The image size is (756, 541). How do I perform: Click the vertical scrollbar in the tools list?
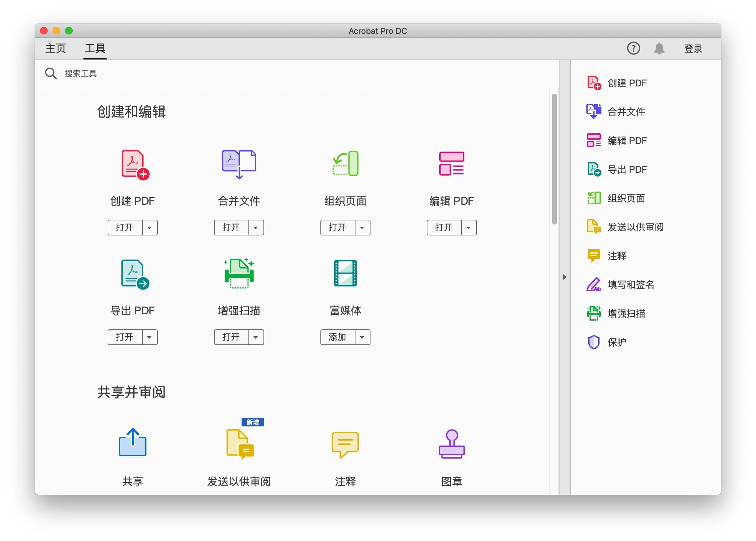click(x=554, y=159)
